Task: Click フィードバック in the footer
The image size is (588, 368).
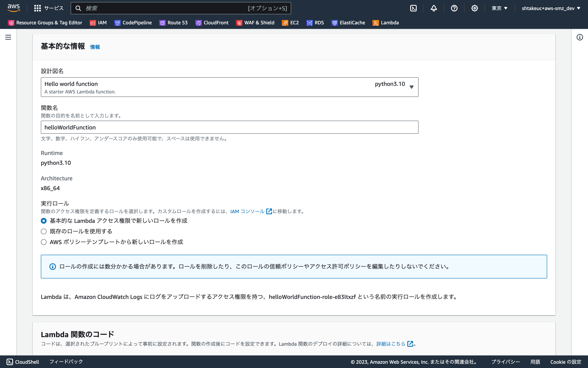Action: click(x=66, y=362)
